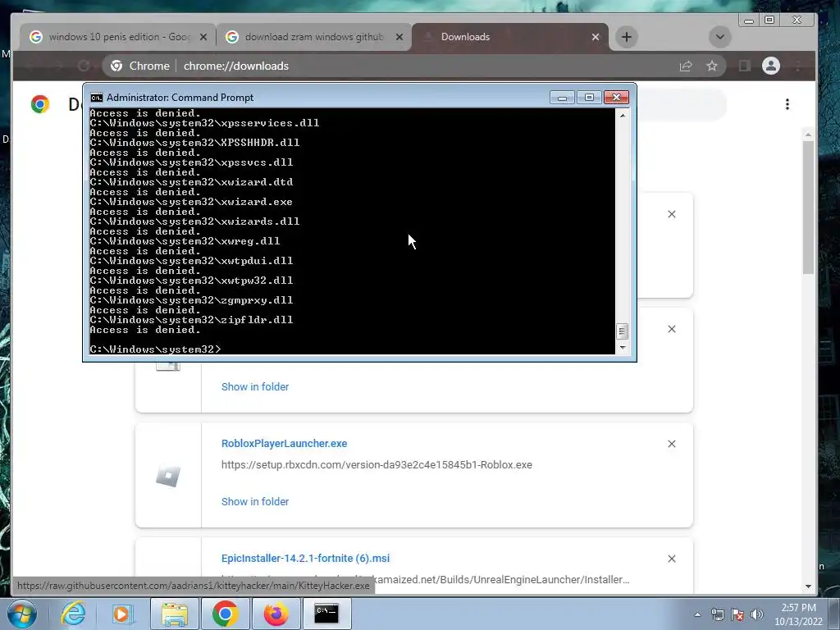This screenshot has width=840, height=630.
Task: Reload the Chrome page
Action: click(84, 66)
